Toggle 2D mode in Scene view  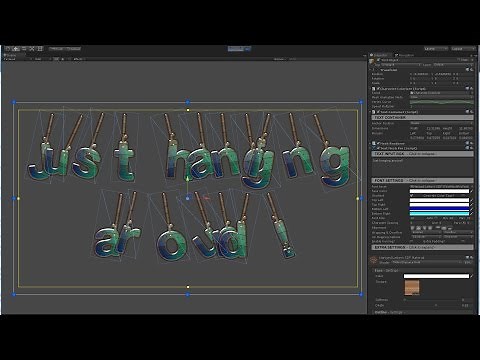[56, 59]
